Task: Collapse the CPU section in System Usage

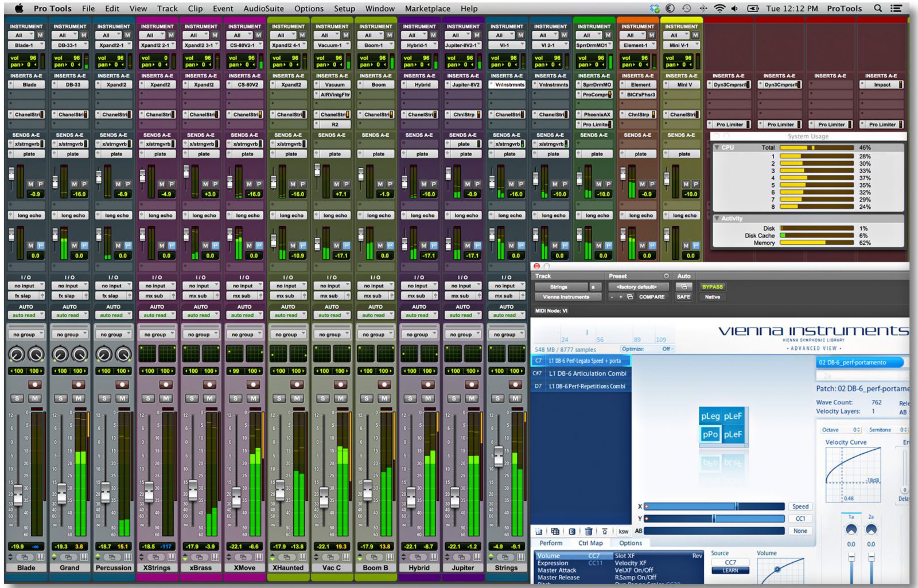Action: pyautogui.click(x=717, y=148)
